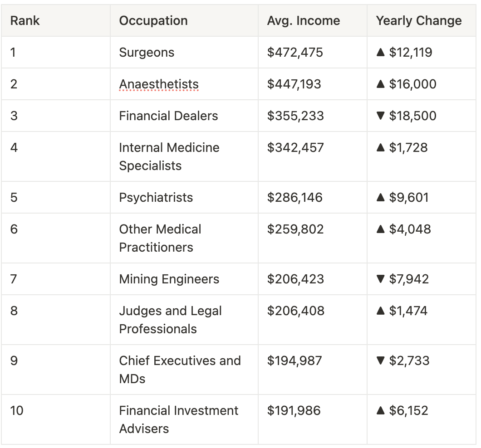Image resolution: width=481 pixels, height=448 pixels.
Task: Click the Chief Executives and MDs cell
Action: pyautogui.click(x=180, y=370)
